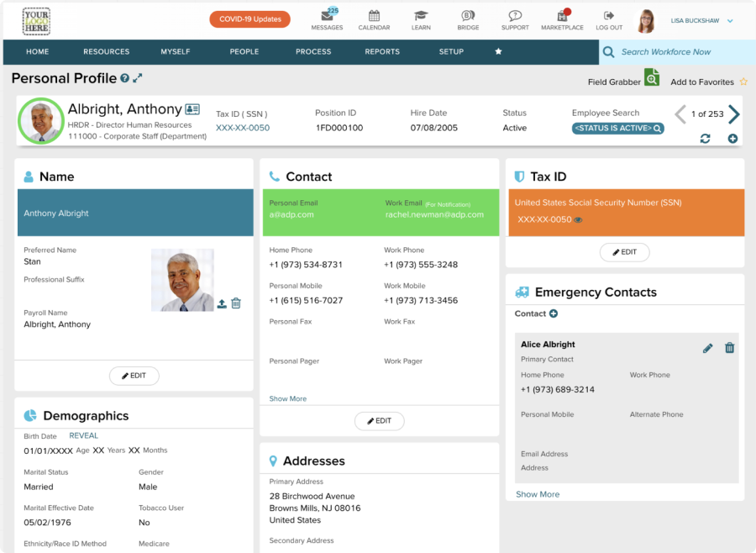Image resolution: width=756 pixels, height=553 pixels.
Task: Click EDIT in the Tax ID card
Action: click(625, 252)
